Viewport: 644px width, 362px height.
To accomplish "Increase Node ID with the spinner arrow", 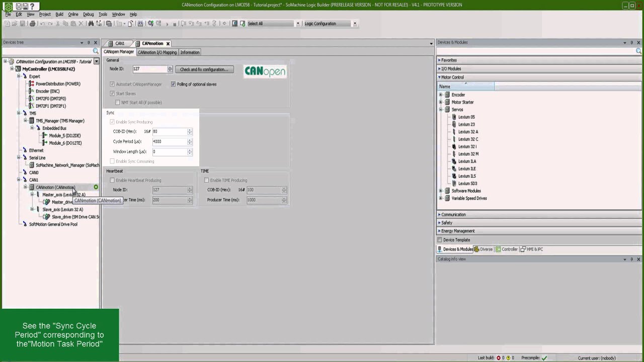I will pos(170,67).
